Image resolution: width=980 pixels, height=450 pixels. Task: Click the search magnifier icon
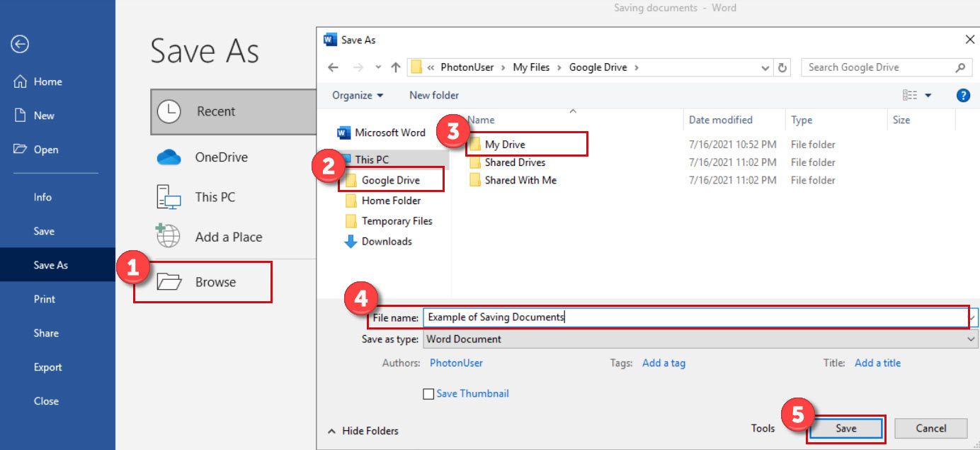click(x=960, y=67)
